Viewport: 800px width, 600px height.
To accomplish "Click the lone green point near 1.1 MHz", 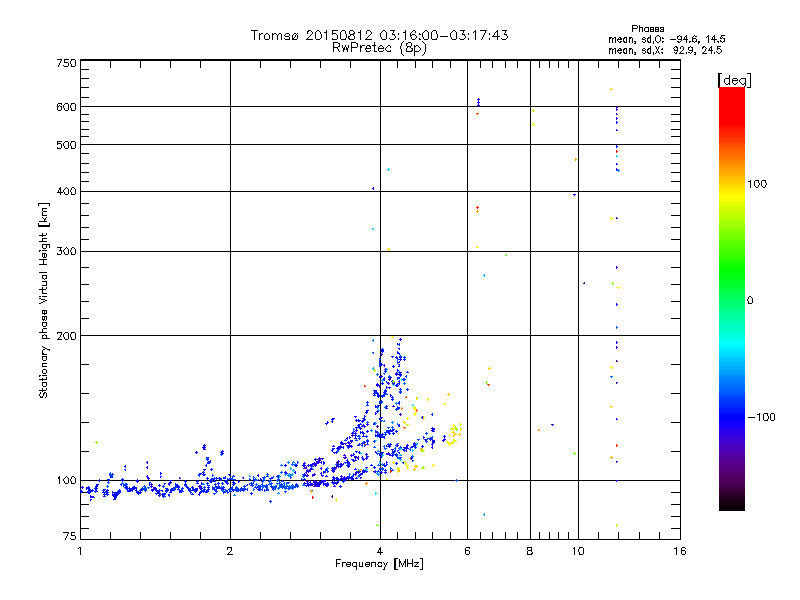I will [x=96, y=442].
